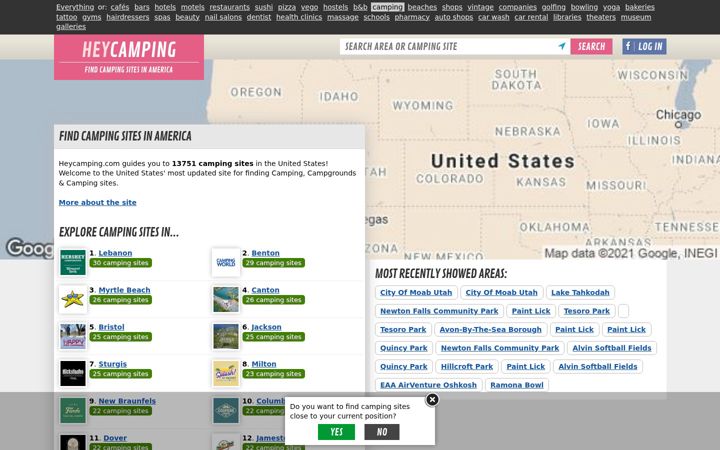Open the HeyCamping logo home link

129,57
